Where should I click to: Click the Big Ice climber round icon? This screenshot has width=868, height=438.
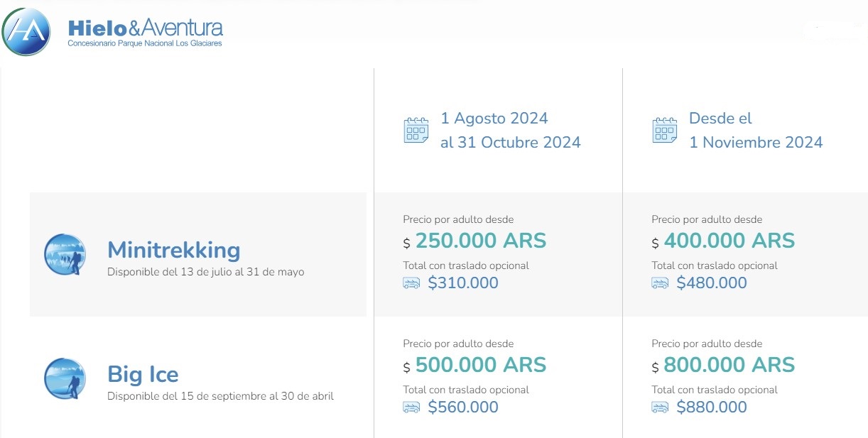pos(65,378)
